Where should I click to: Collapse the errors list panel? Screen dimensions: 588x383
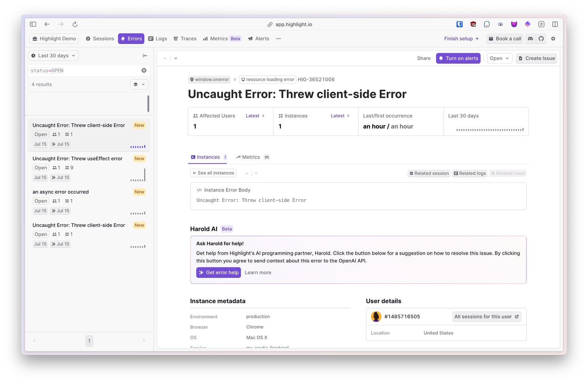[x=145, y=56]
